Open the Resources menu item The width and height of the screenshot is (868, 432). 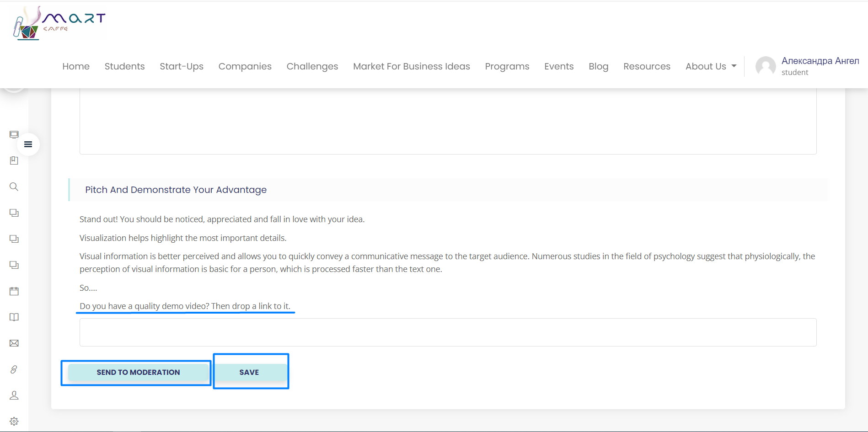coord(647,66)
